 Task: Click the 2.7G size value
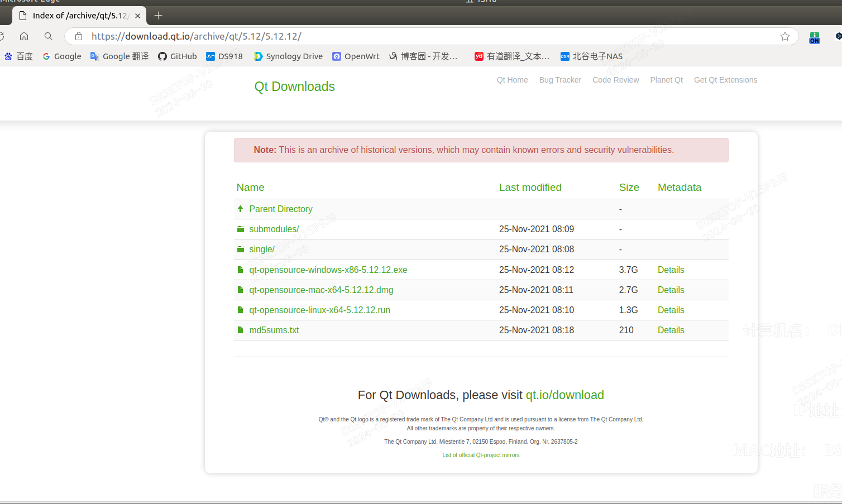tap(628, 290)
